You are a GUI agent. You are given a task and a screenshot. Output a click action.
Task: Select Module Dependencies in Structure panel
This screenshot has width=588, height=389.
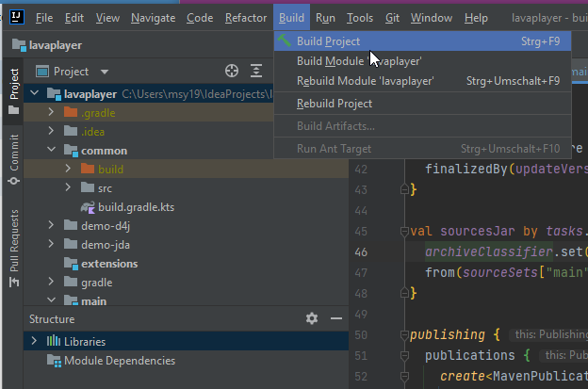tap(119, 361)
